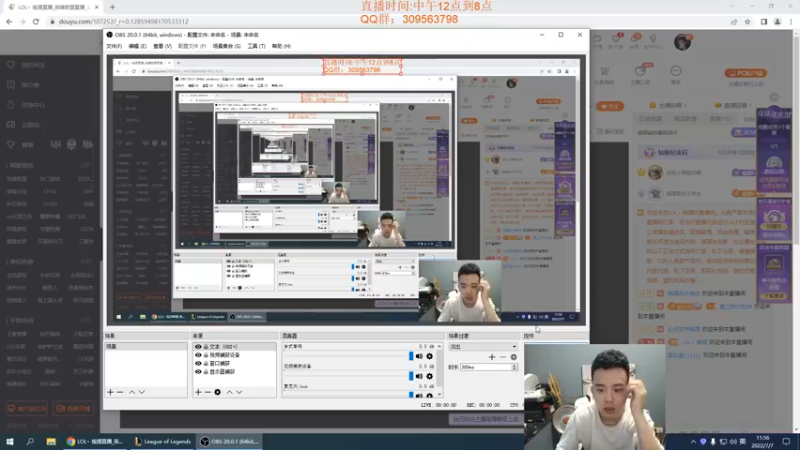This screenshot has width=800, height=450.
Task: Open taskbar search magnifier
Action: click(x=30, y=441)
